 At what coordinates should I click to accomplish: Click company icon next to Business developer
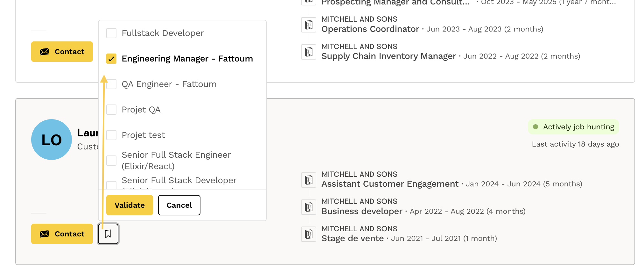click(309, 207)
